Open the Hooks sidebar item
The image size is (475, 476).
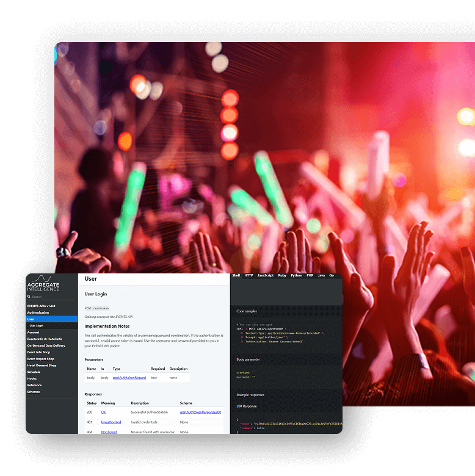pos(32,378)
